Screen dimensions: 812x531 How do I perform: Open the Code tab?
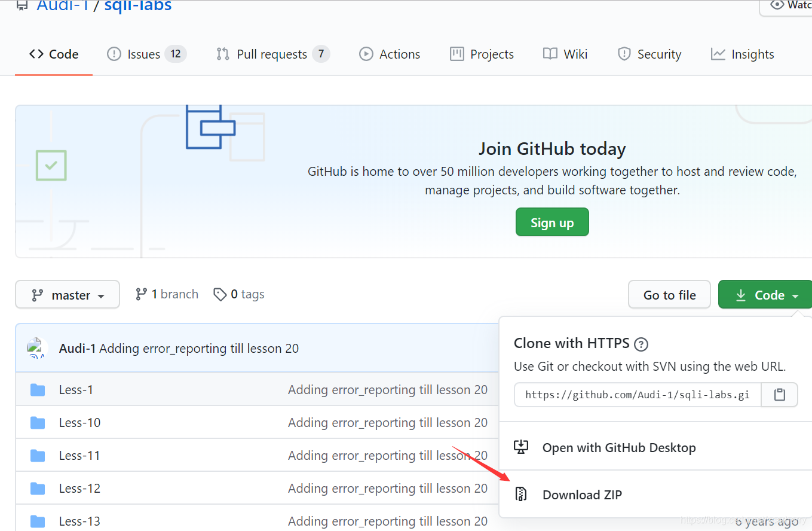[x=54, y=54]
